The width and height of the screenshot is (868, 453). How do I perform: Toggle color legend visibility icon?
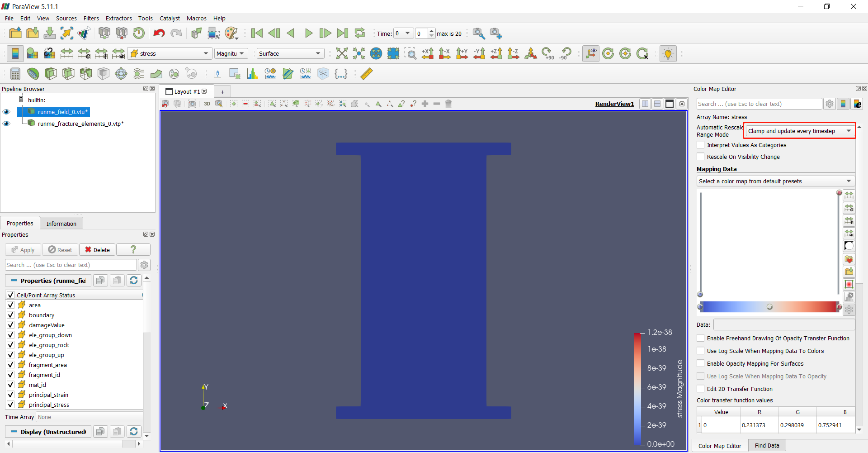pos(15,53)
